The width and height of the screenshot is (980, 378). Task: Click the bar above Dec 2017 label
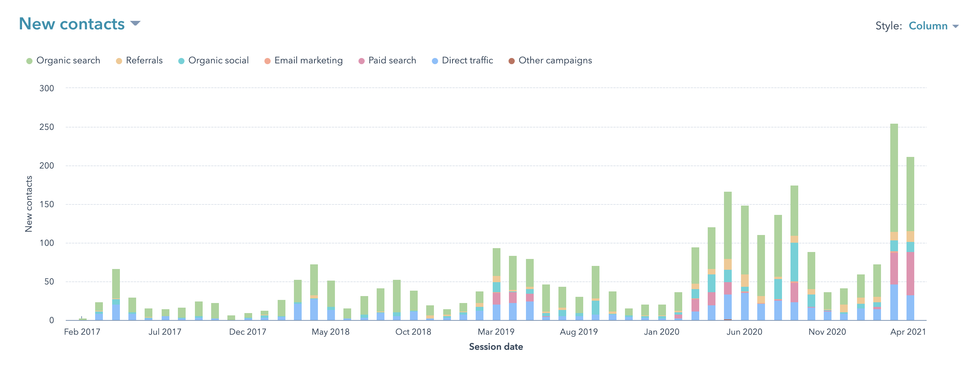[248, 317]
